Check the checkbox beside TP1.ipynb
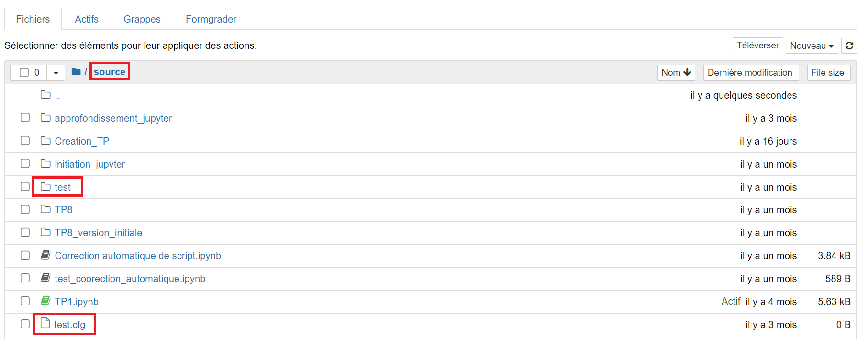The image size is (868, 339). click(25, 301)
